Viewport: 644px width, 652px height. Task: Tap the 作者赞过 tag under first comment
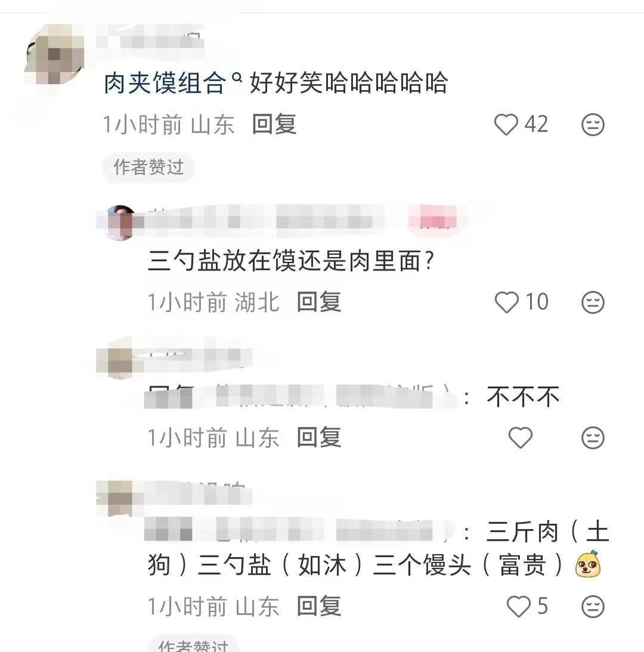148,167
